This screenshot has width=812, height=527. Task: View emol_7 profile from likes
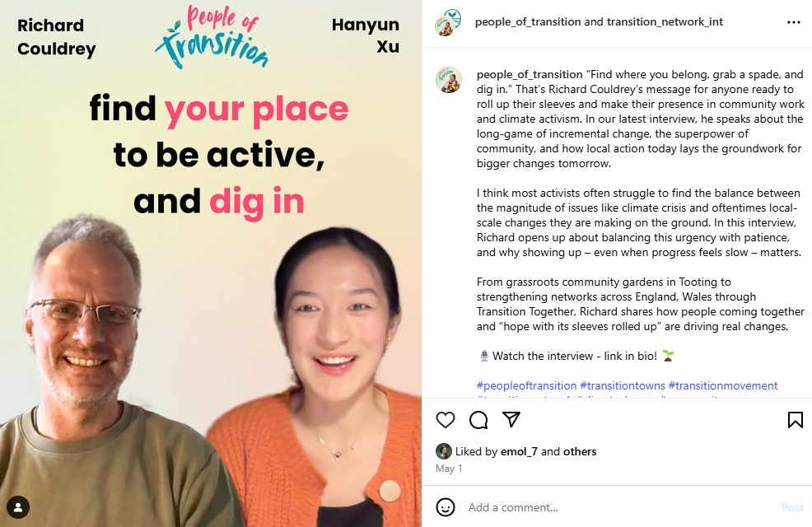coord(520,451)
